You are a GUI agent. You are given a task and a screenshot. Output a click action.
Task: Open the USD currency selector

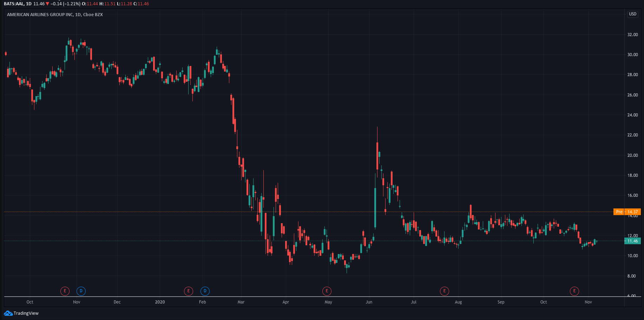coord(632,14)
